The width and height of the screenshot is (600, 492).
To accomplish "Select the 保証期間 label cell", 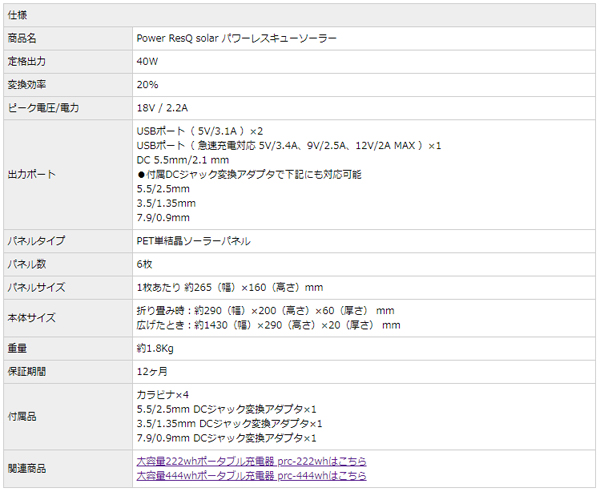I will tap(68, 371).
